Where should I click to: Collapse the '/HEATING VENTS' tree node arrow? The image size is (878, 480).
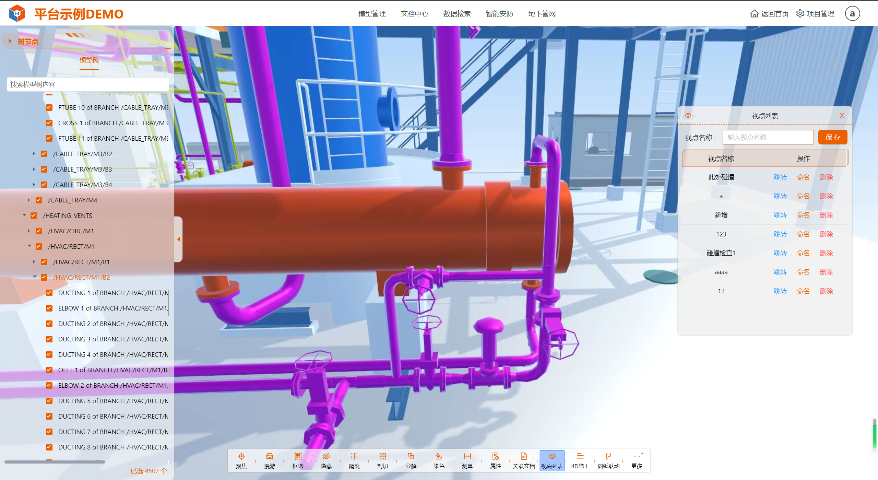(x=24, y=215)
